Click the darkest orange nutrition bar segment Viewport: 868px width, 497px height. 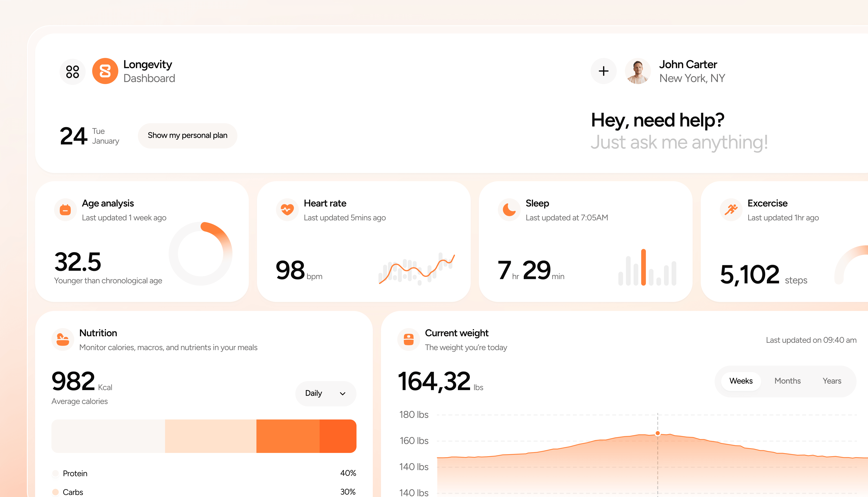(338, 436)
